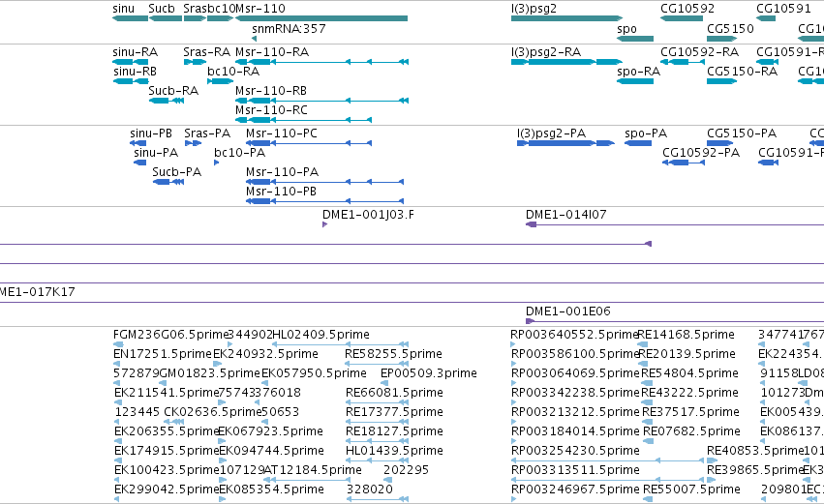Click the CG10592-RA transcript label
The image size is (824, 504).
pyautogui.click(x=699, y=52)
